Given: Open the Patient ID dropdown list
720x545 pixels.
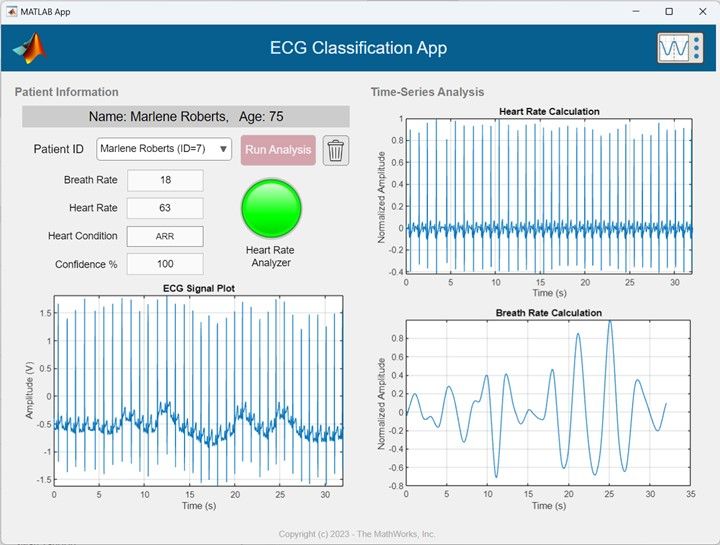Looking at the screenshot, I should [x=164, y=149].
